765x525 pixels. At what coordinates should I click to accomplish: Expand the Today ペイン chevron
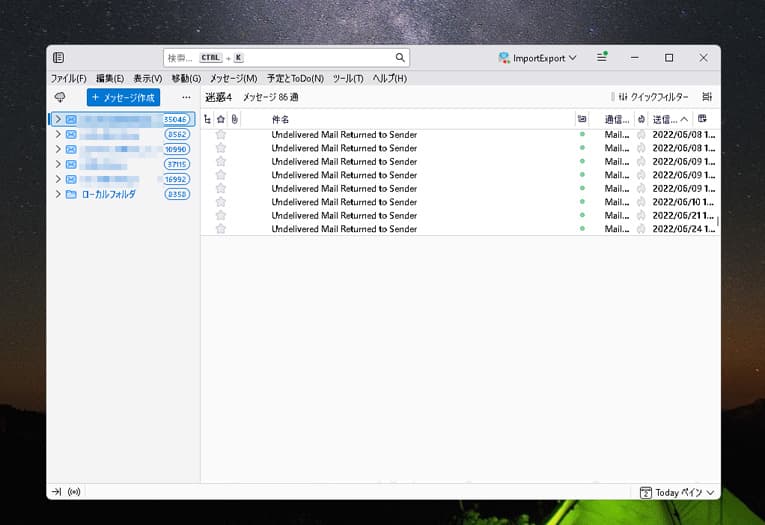pyautogui.click(x=711, y=492)
